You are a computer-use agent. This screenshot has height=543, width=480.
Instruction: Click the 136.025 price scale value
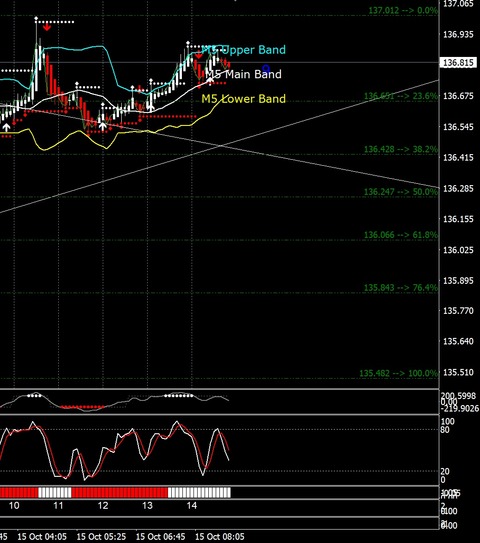458,250
